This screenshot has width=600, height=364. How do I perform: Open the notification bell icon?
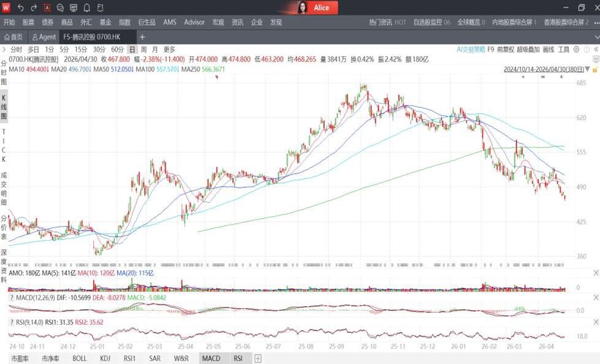point(87,7)
